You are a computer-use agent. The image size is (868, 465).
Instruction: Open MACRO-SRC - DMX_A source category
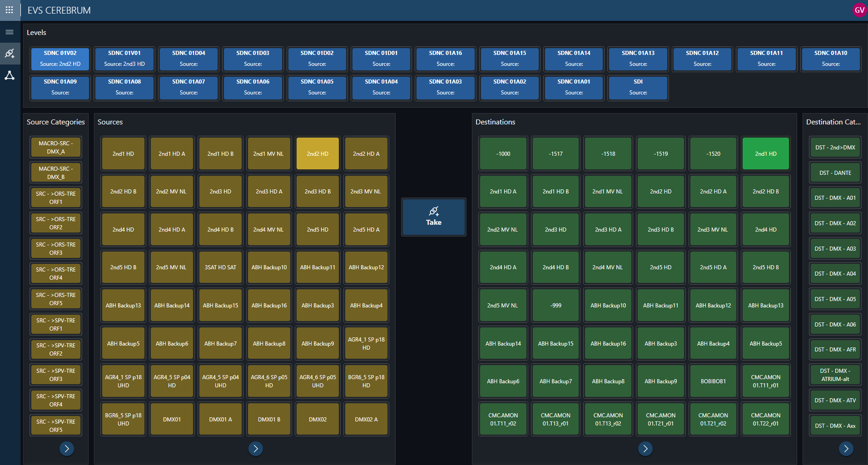tap(56, 147)
